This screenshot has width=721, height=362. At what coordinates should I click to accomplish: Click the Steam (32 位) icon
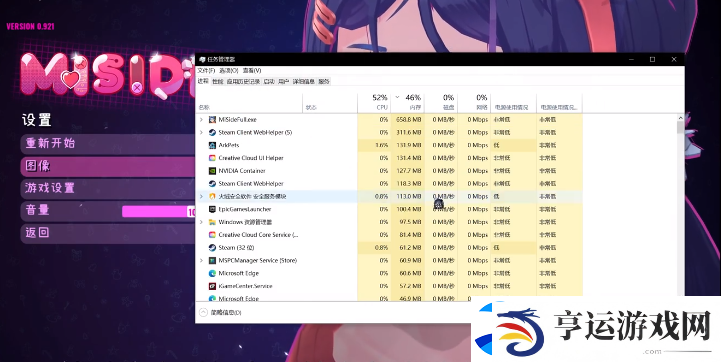click(x=212, y=247)
